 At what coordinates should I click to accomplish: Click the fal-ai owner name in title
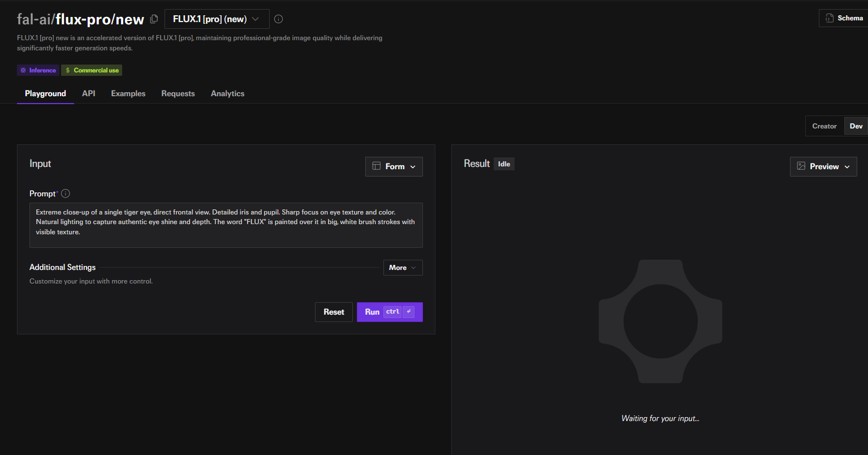[34, 19]
